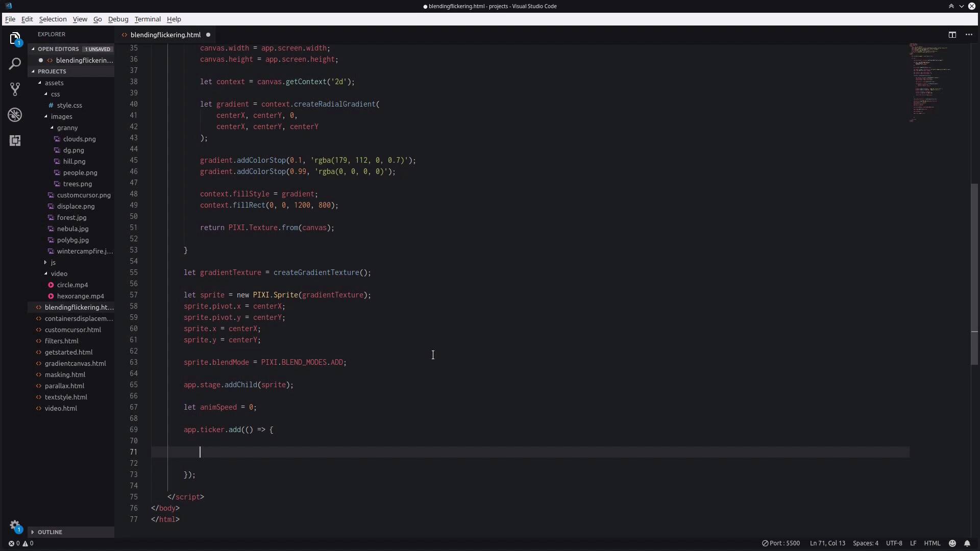Toggle Live Server Port 5500 status
The height and width of the screenshot is (551, 980).
tap(781, 543)
